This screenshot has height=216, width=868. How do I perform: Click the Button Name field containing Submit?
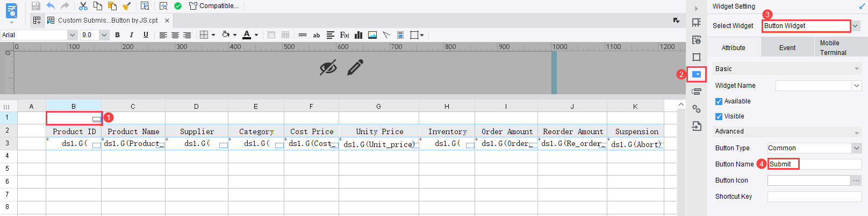coord(814,164)
